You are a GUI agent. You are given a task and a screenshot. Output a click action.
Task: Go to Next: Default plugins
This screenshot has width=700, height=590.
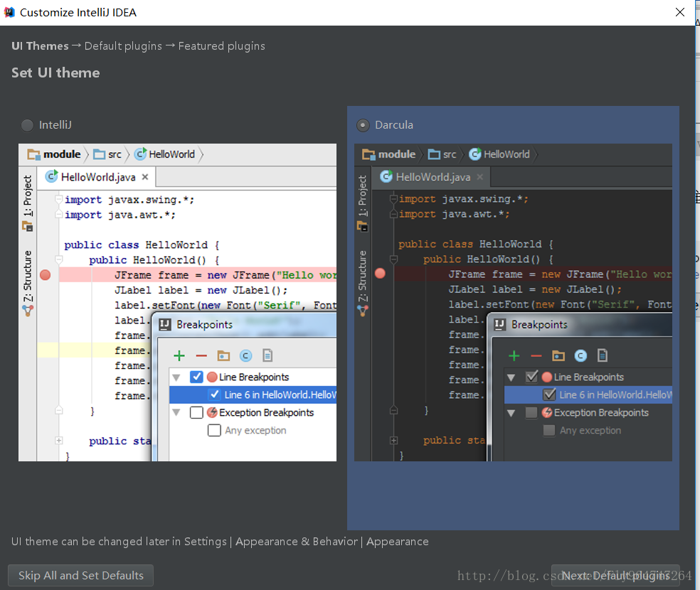pyautogui.click(x=615, y=575)
